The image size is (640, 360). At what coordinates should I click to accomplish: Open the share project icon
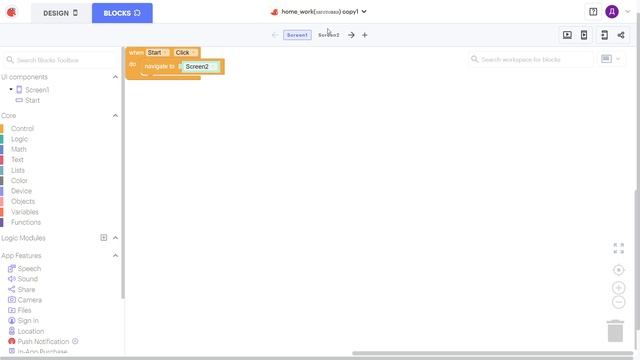(621, 35)
